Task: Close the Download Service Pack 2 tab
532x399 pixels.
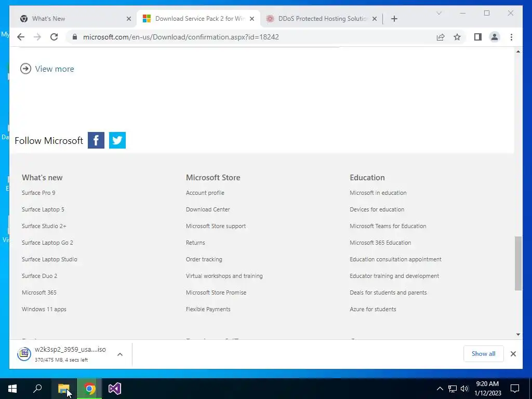Action: click(252, 19)
